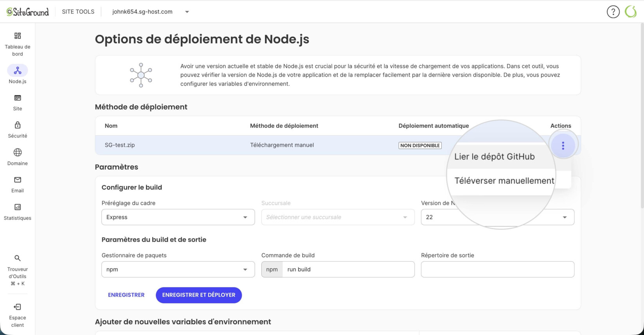Open the Email envelope icon
Screen dimensions: 644x335
(18, 180)
